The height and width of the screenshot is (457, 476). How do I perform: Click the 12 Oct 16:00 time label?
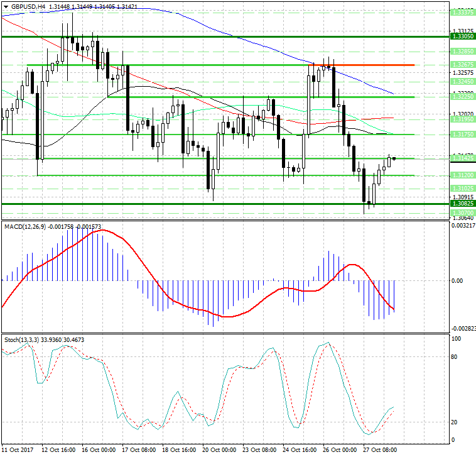(x=58, y=450)
